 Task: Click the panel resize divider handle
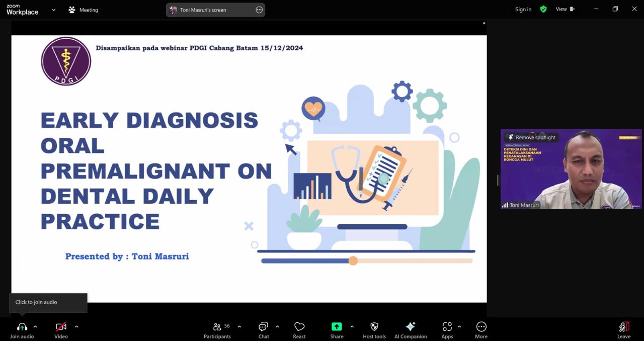pos(498,180)
